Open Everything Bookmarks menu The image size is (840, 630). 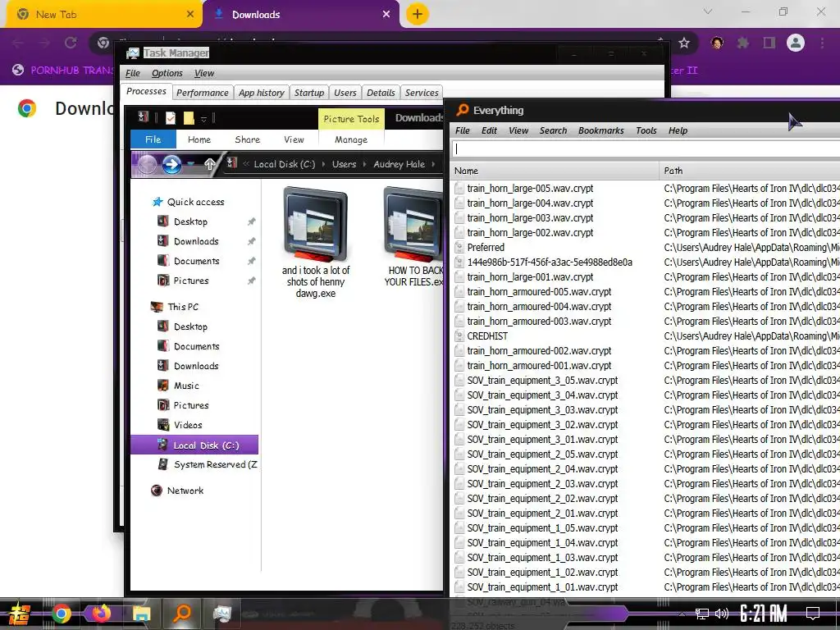tap(601, 130)
